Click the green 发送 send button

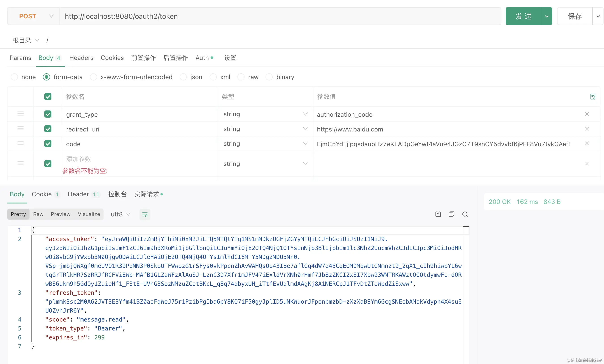pyautogui.click(x=523, y=16)
